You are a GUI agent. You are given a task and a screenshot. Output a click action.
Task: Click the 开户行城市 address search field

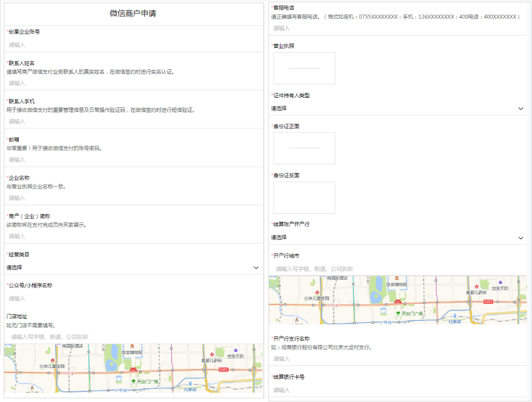coord(398,269)
